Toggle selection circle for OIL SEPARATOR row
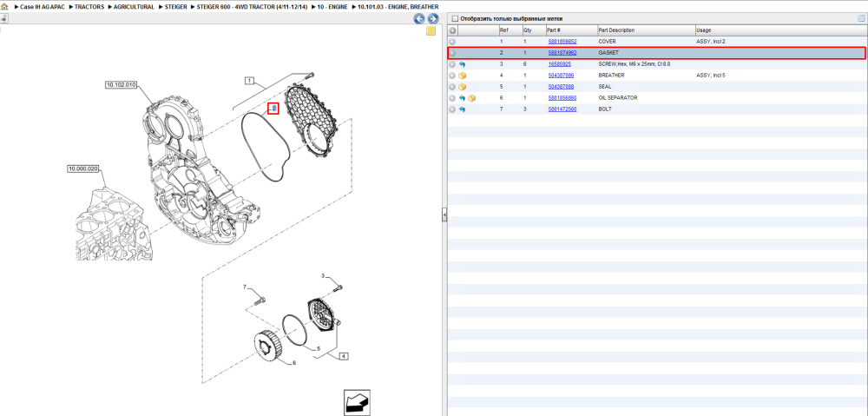 452,98
